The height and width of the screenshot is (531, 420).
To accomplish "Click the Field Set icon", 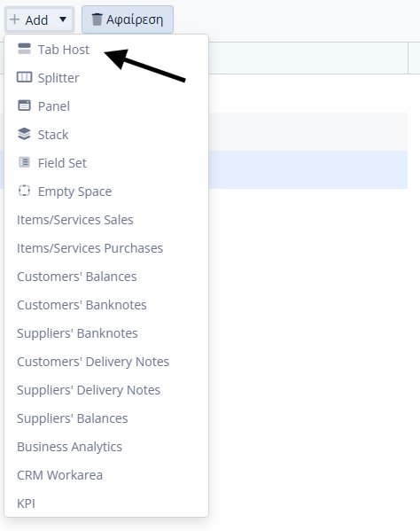I will point(24,162).
